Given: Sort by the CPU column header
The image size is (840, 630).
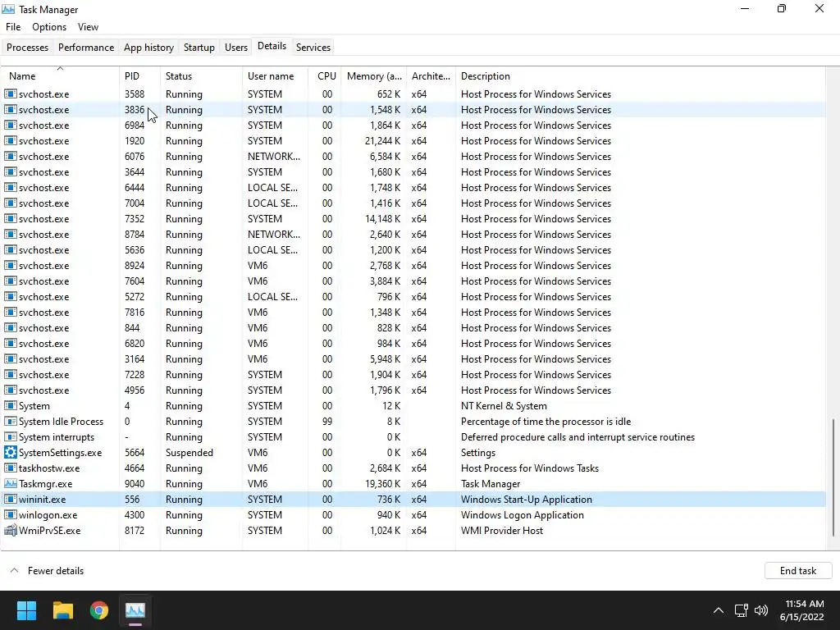Looking at the screenshot, I should point(325,76).
